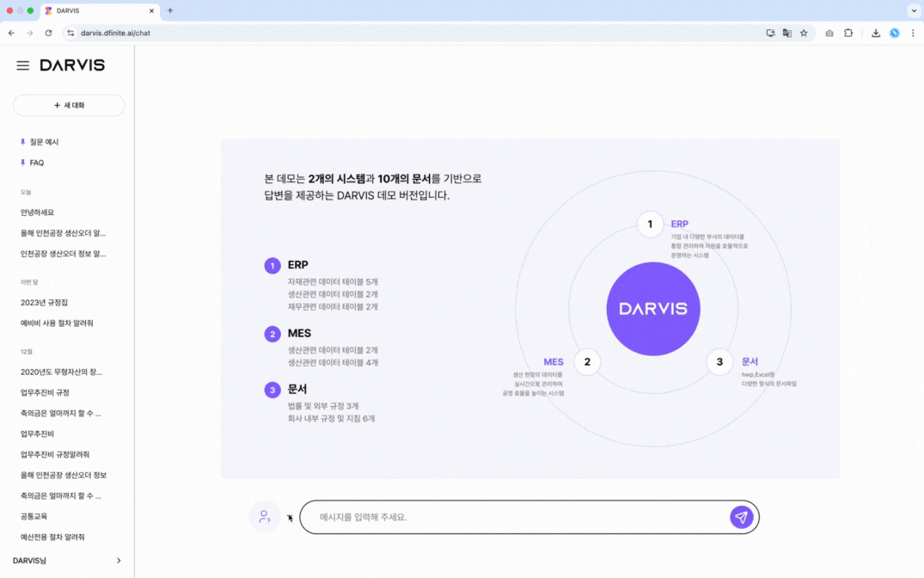Bookmark the page via the star icon
The height and width of the screenshot is (578, 924).
pos(803,33)
